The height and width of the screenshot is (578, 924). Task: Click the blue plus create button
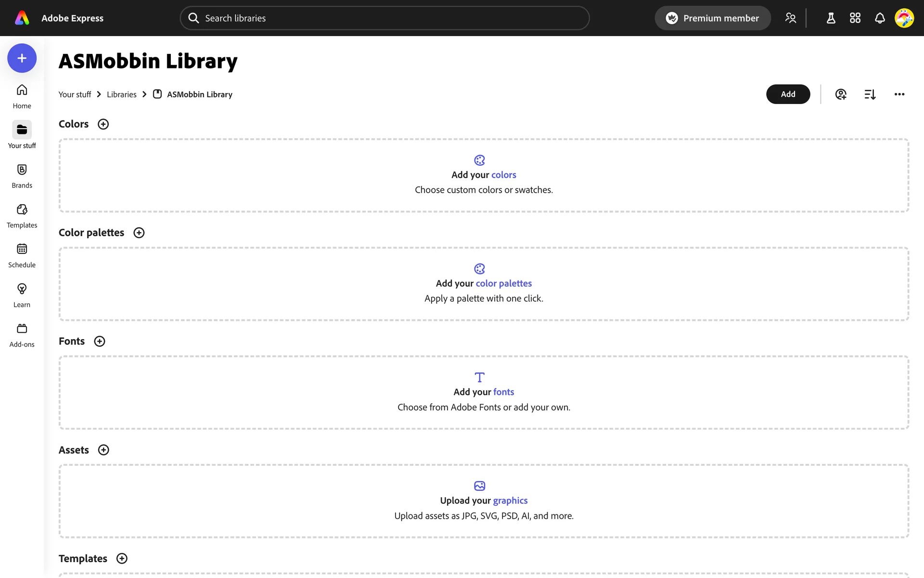click(22, 58)
